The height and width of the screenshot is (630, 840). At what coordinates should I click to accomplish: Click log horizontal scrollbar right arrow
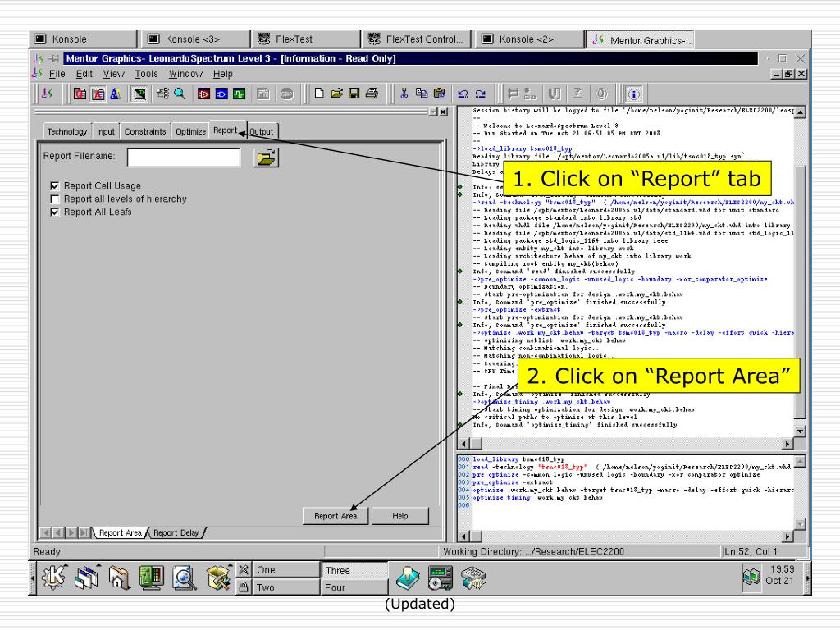point(787,444)
